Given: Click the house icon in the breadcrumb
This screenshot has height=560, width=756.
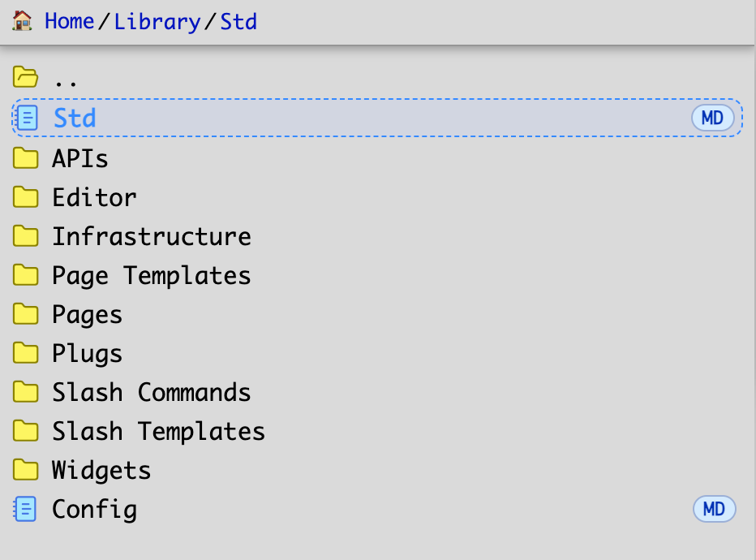Looking at the screenshot, I should (23, 21).
